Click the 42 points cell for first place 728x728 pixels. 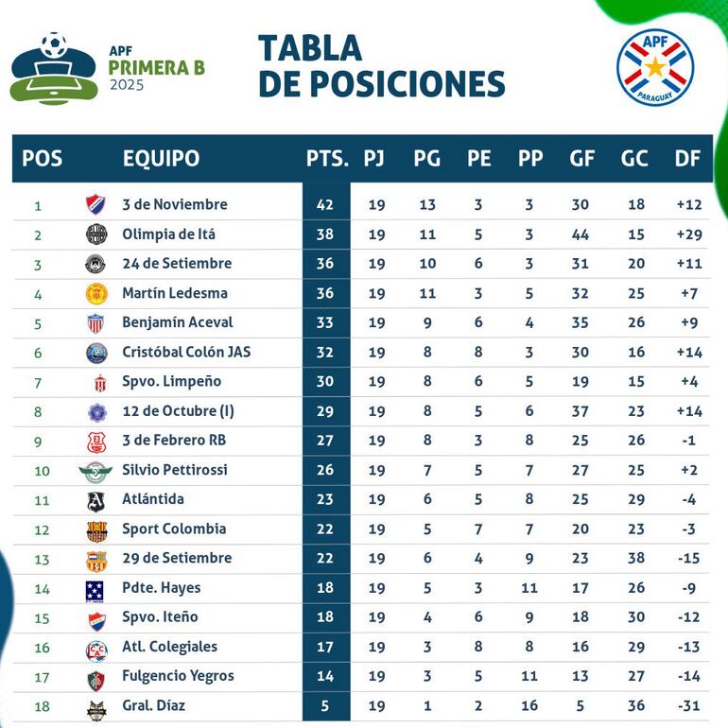pos(326,204)
